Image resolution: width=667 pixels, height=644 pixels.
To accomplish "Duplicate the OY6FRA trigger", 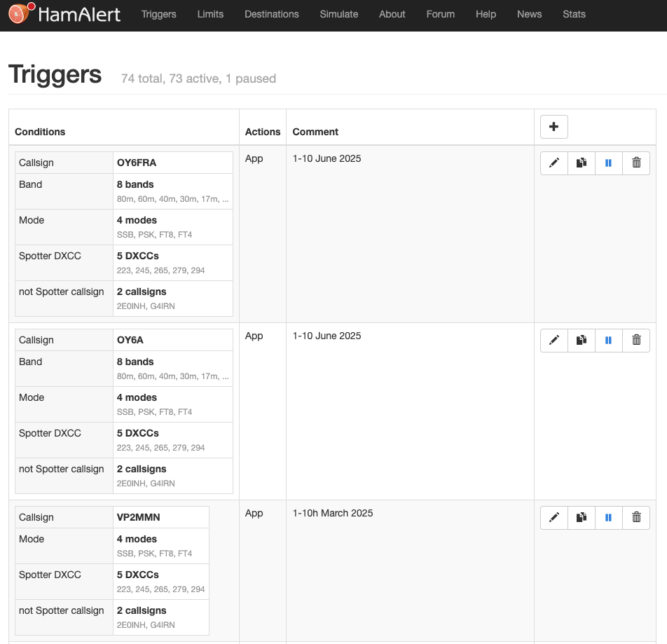I will (x=581, y=163).
